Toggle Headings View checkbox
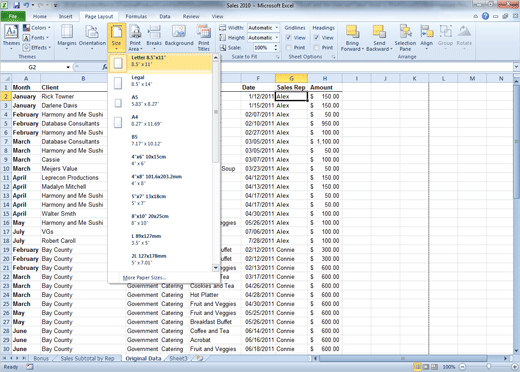Screen dimensions: 520x372 tap(317, 38)
